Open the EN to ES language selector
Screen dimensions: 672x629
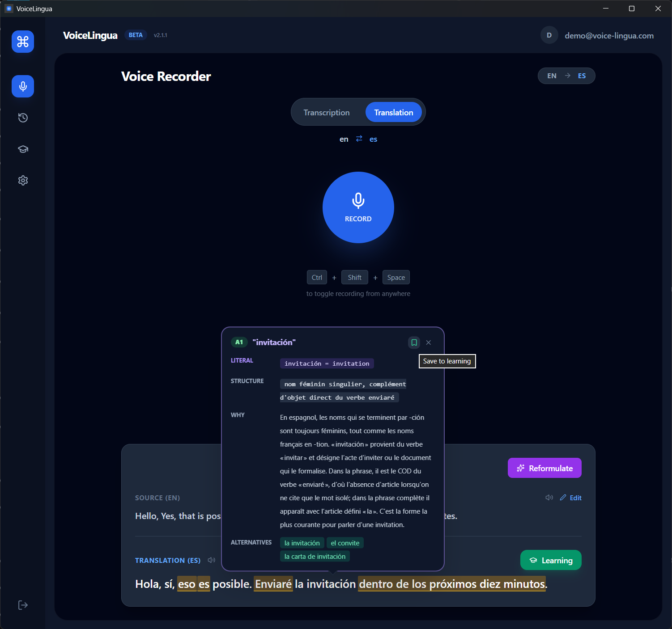pyautogui.click(x=566, y=76)
